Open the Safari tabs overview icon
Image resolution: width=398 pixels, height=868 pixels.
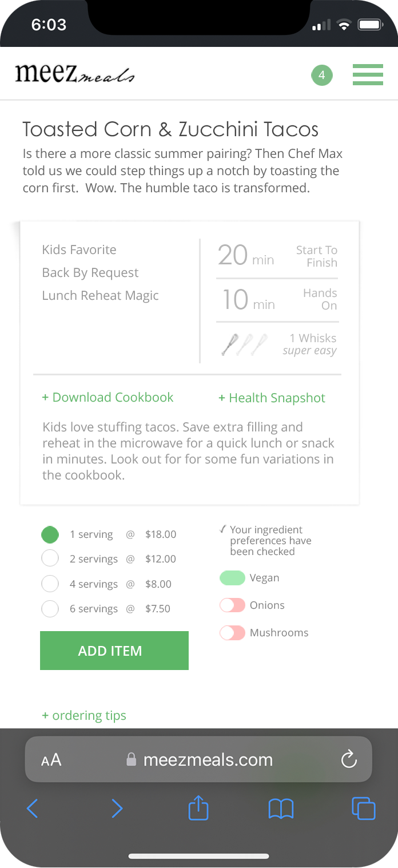[364, 808]
